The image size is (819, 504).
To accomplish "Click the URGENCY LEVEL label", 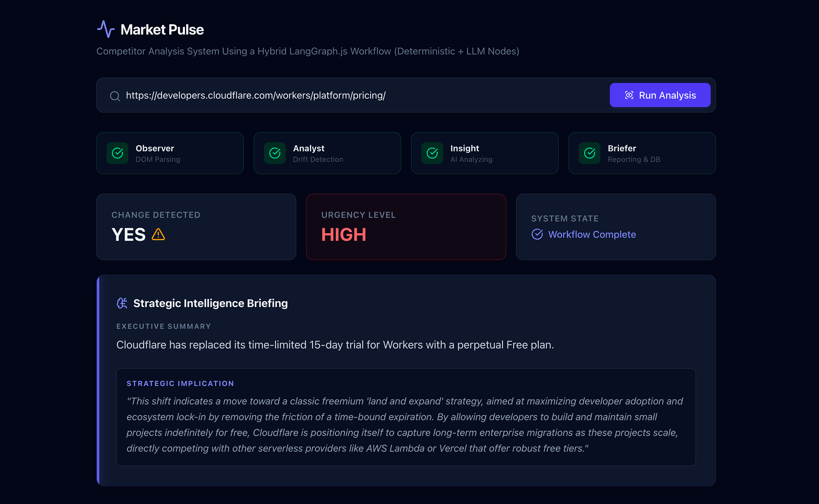I will 358,215.
